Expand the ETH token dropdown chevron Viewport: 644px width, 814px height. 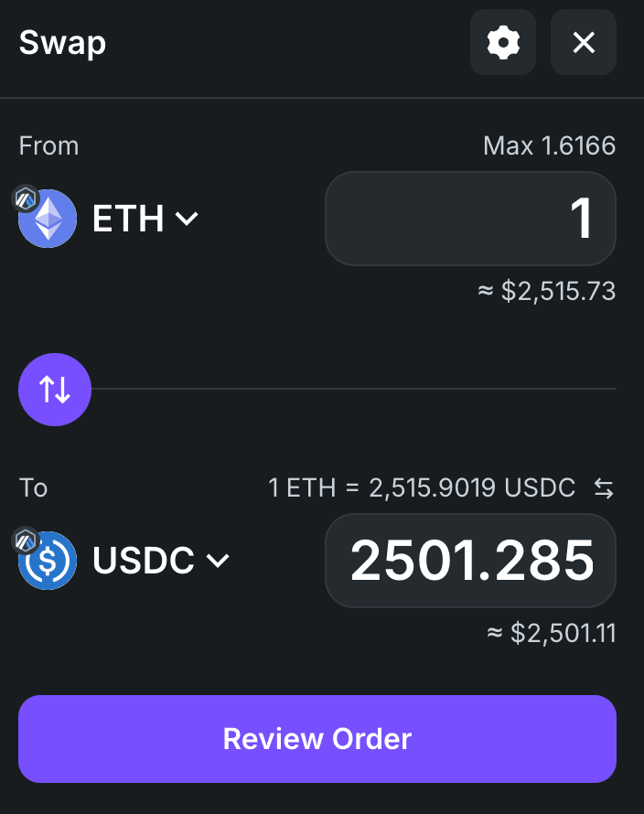click(188, 219)
